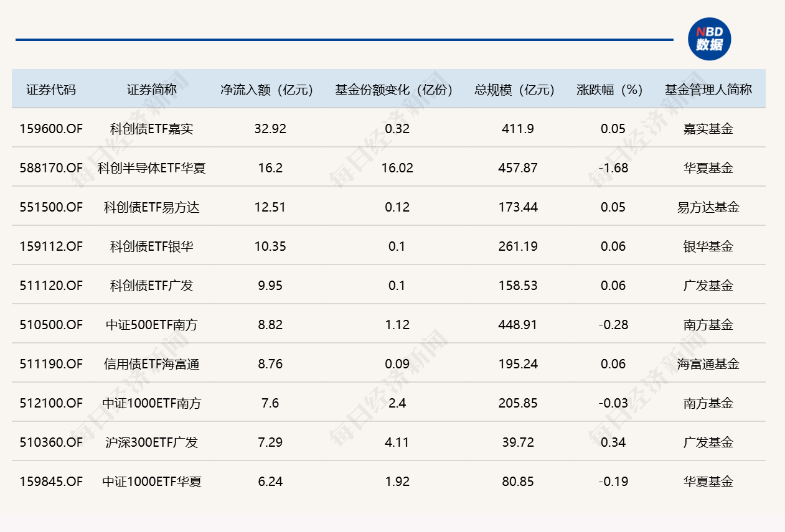Select fund name 中证1000ETF华夏
The width and height of the screenshot is (785, 532).
point(152,482)
